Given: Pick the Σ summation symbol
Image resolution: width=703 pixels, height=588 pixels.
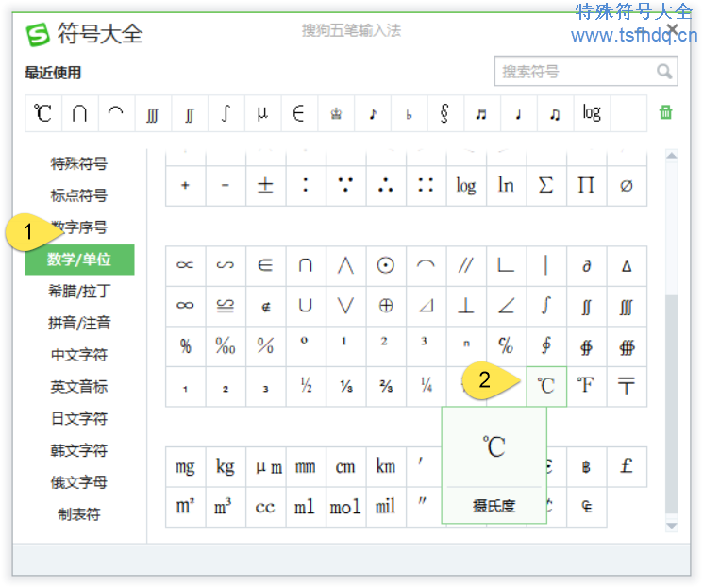Looking at the screenshot, I should tap(545, 185).
